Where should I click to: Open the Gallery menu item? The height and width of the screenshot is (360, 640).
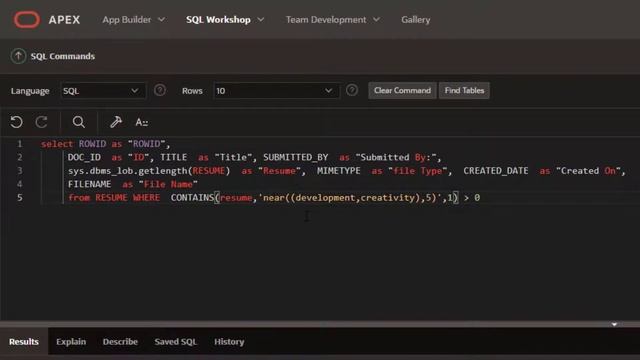click(416, 20)
